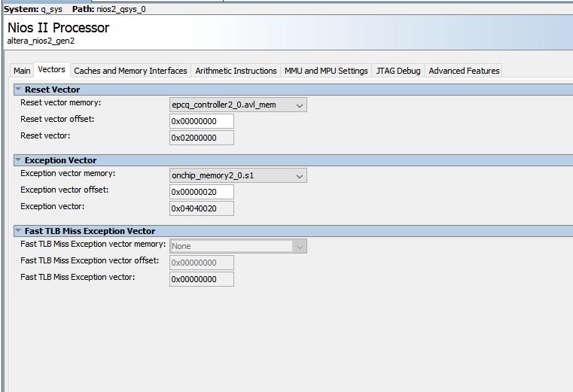573x392 pixels.
Task: Click the Path nios2_qsys_0 text
Action: pyautogui.click(x=108, y=9)
